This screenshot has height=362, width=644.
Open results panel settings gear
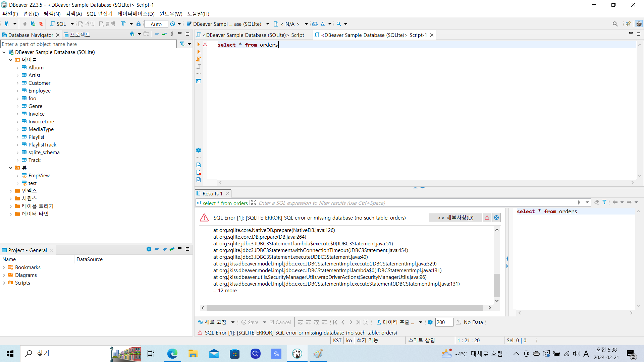pos(430,322)
